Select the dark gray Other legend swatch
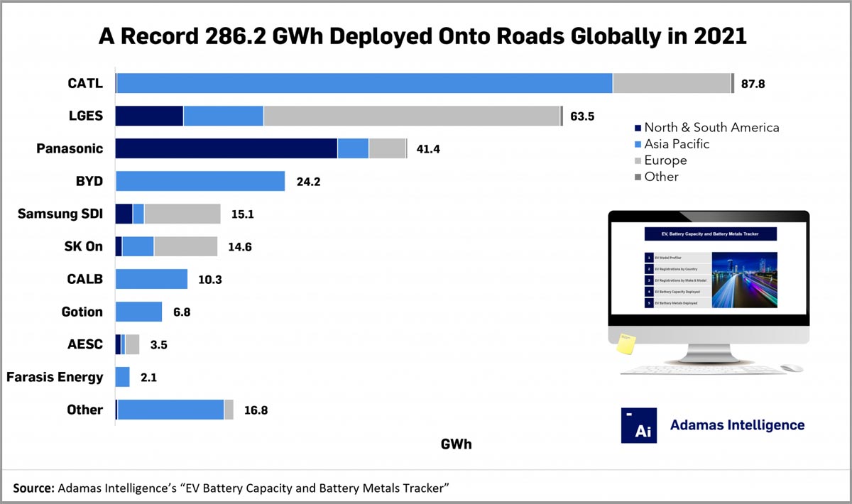 coord(638,177)
